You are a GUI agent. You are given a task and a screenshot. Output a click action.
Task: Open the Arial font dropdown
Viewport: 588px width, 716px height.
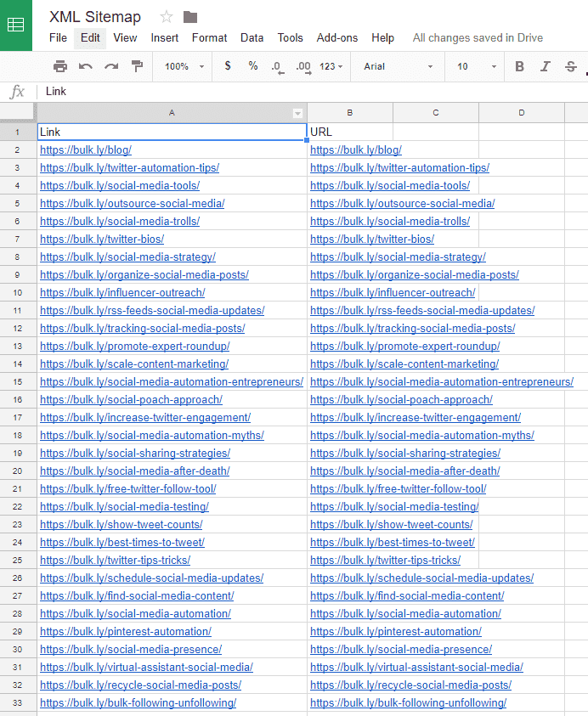click(x=398, y=66)
